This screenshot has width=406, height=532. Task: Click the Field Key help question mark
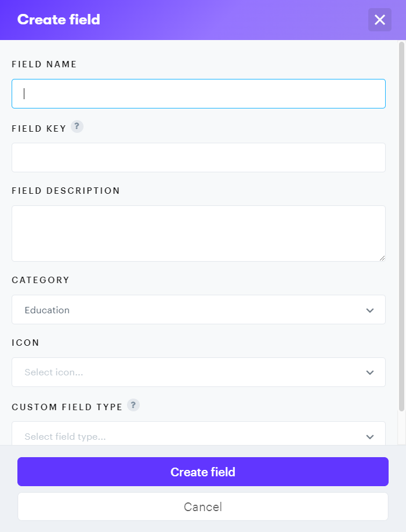click(77, 126)
